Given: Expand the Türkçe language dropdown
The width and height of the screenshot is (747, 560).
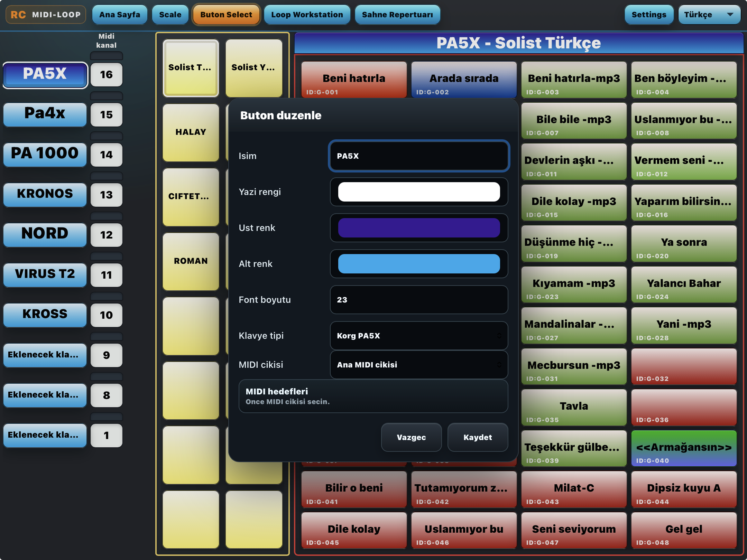Looking at the screenshot, I should click(x=709, y=15).
